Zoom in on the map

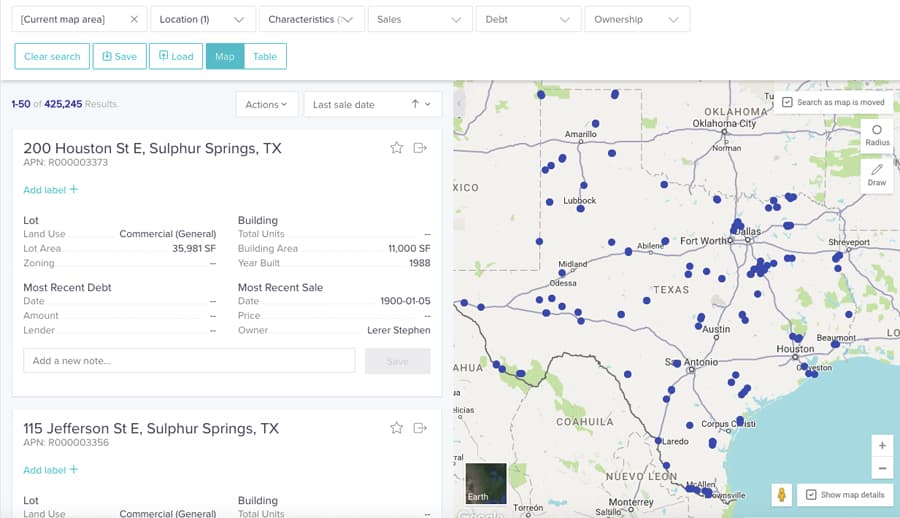[x=881, y=446]
